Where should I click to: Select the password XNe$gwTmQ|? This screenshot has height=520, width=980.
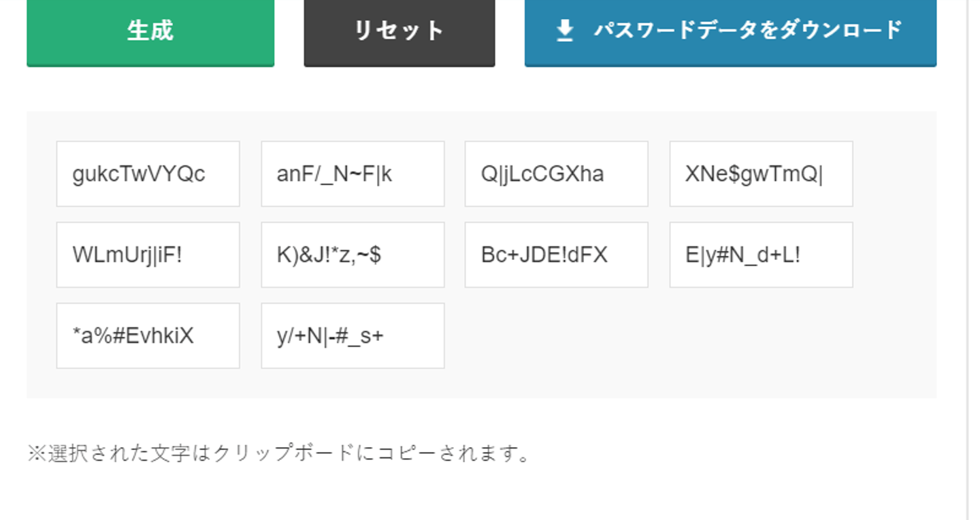click(x=761, y=174)
